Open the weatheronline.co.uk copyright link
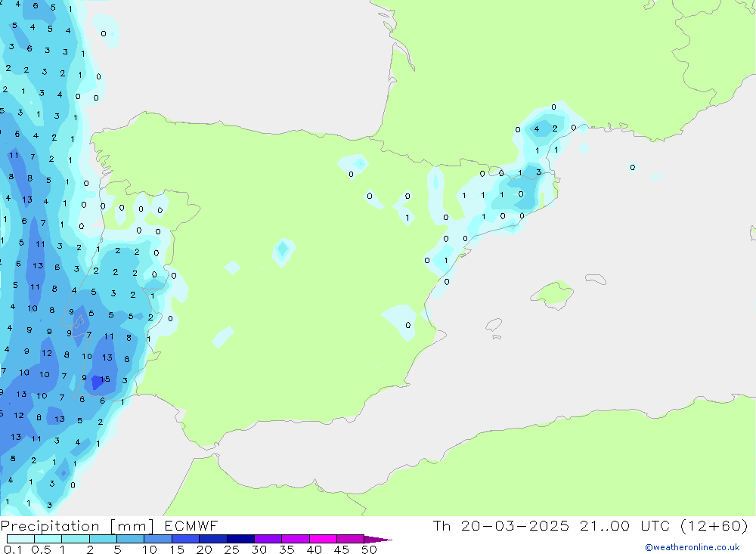The height and width of the screenshot is (554, 756). 692,547
